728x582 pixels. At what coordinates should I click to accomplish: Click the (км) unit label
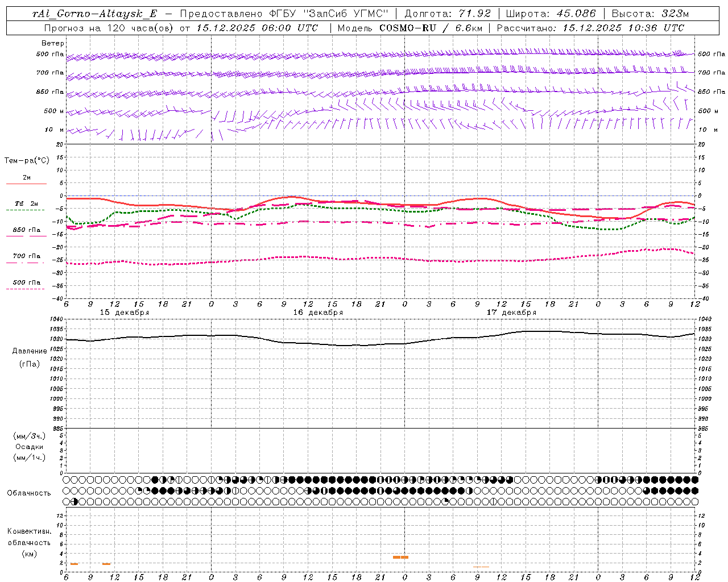[x=29, y=554]
